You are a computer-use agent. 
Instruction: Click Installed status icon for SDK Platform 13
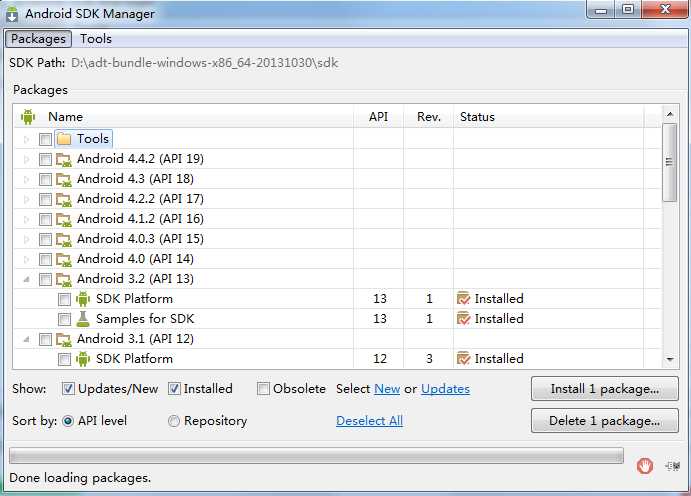coord(464,299)
